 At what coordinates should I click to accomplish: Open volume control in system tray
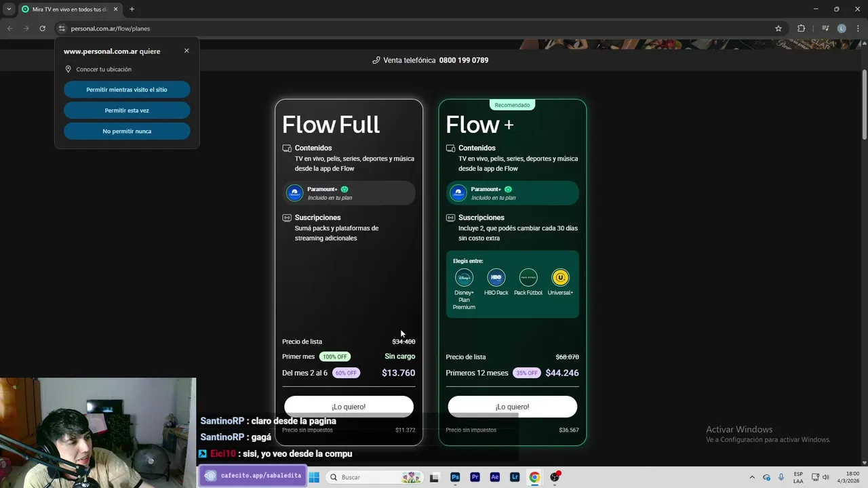[x=826, y=477]
